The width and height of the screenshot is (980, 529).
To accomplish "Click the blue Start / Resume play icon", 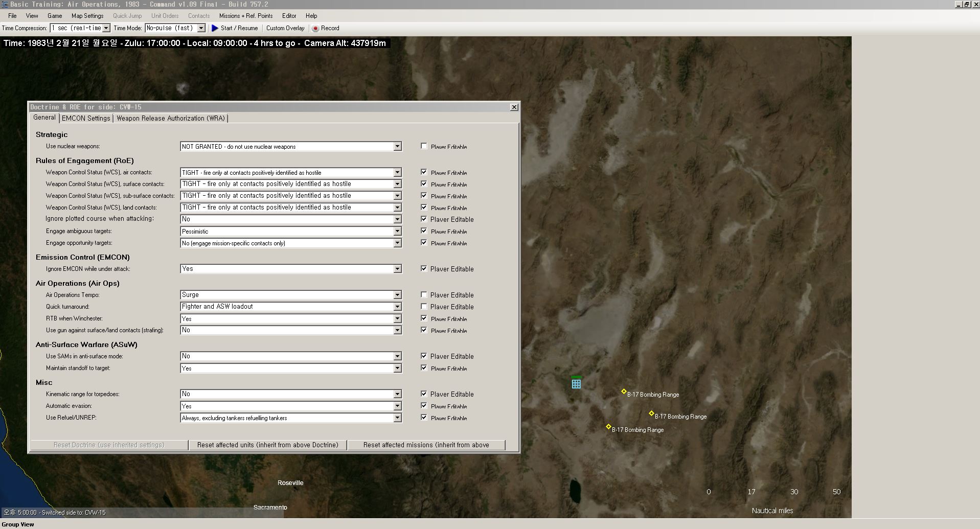I will tap(215, 28).
